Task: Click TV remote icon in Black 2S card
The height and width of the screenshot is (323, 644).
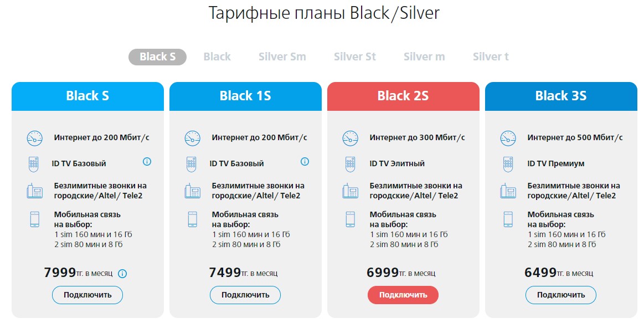Action: pos(349,164)
